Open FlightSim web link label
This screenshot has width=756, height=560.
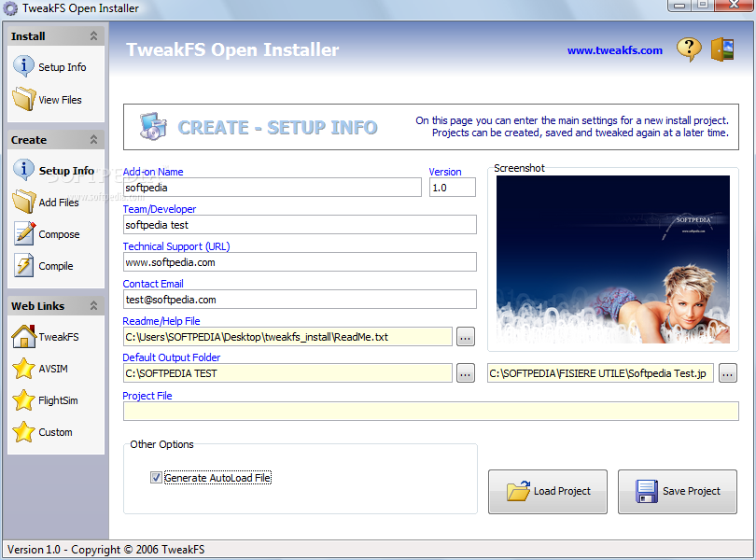pyautogui.click(x=59, y=400)
